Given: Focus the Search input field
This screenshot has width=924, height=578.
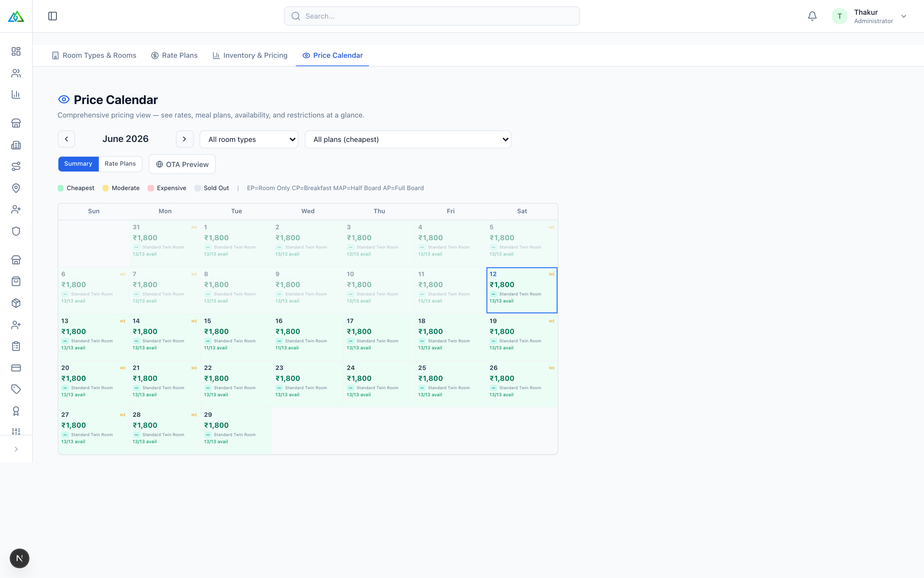Looking at the screenshot, I should [x=432, y=16].
